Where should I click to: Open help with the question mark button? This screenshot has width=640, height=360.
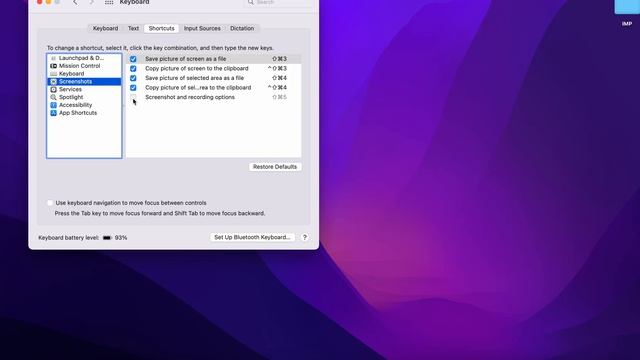304,237
